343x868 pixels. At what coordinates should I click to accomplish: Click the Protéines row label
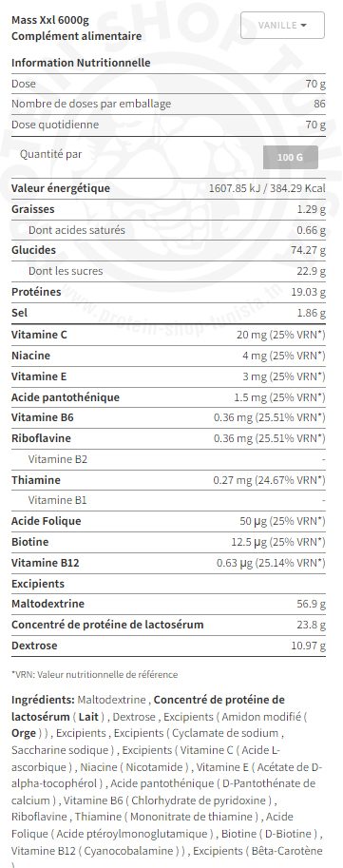pos(36,292)
